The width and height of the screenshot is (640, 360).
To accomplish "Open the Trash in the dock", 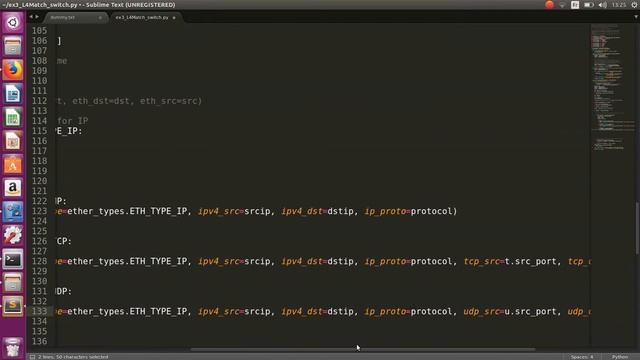I will pos(13,347).
